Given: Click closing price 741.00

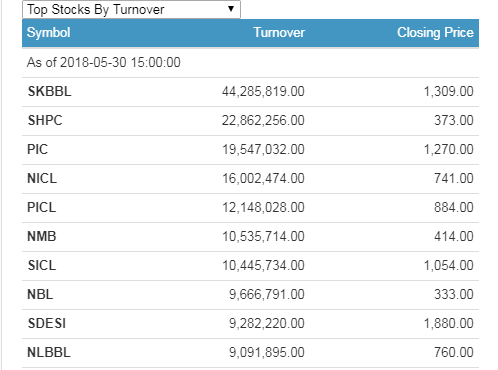Looking at the screenshot, I should tap(454, 178).
